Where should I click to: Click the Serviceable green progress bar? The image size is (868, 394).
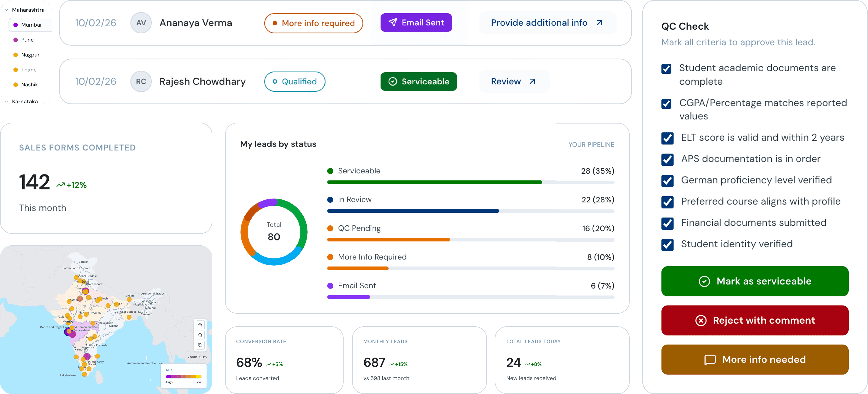coord(434,182)
